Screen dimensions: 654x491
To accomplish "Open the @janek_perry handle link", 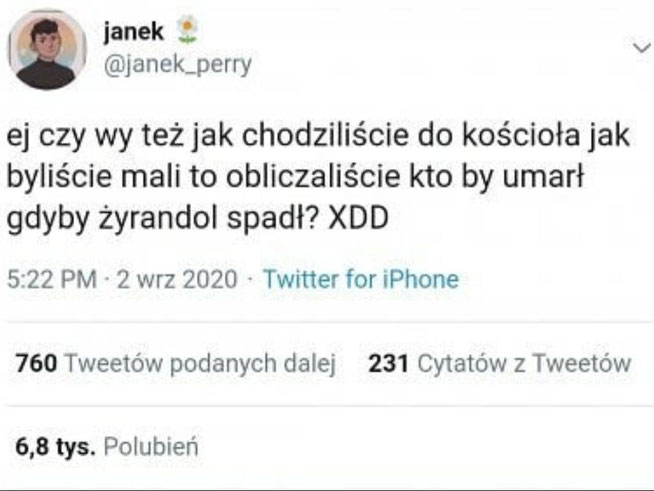I will click(x=177, y=64).
